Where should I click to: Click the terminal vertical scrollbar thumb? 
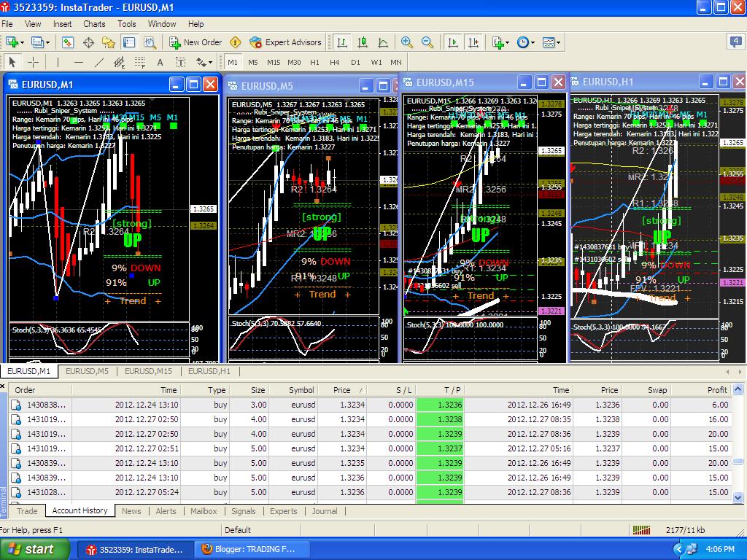[x=738, y=461]
